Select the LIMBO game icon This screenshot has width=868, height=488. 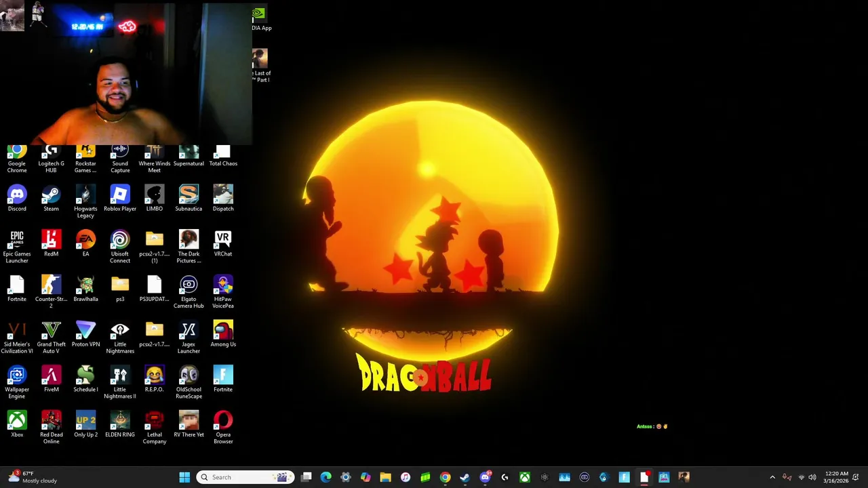(154, 199)
